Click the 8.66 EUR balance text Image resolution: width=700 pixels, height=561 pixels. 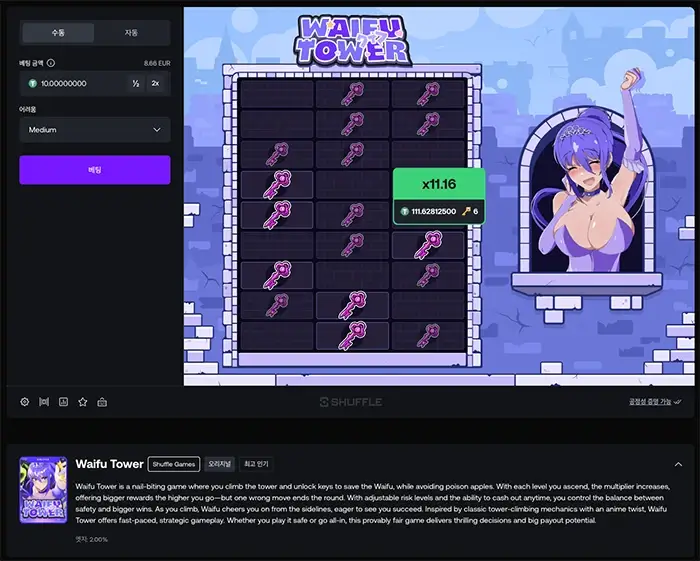click(x=157, y=63)
